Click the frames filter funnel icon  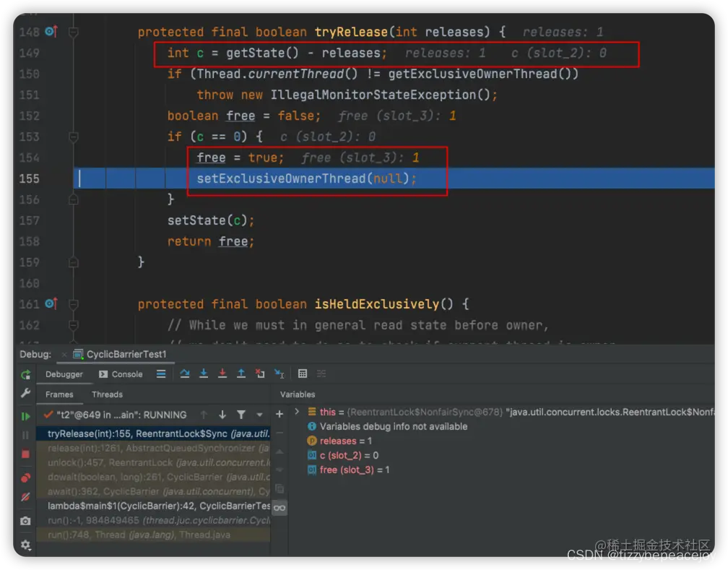click(241, 415)
